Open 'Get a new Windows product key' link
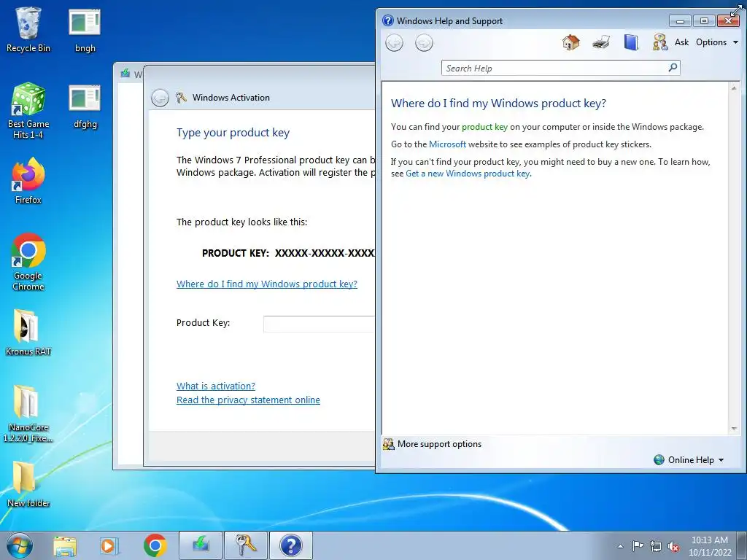 (x=468, y=174)
